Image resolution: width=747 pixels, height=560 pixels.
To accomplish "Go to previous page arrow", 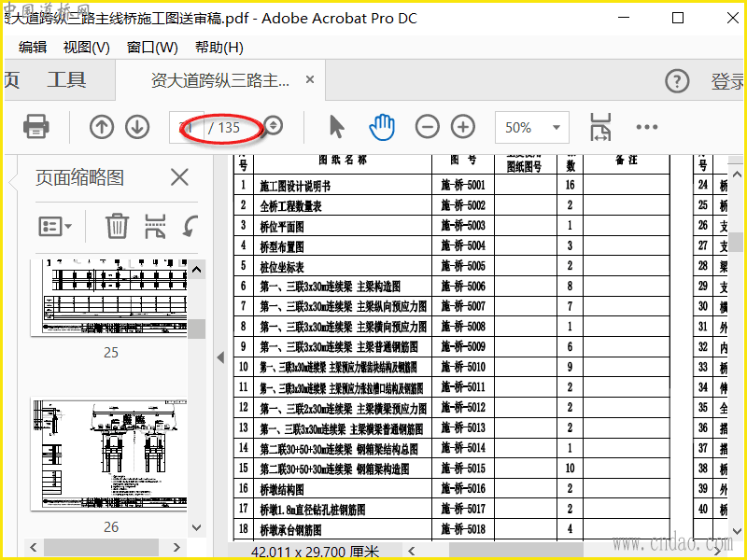I will pyautogui.click(x=102, y=127).
